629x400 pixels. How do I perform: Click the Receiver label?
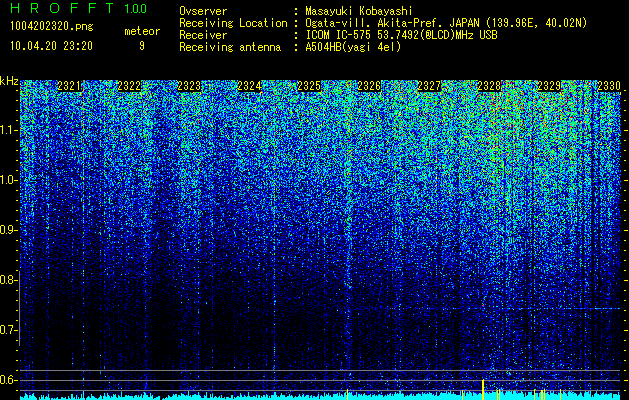(203, 35)
